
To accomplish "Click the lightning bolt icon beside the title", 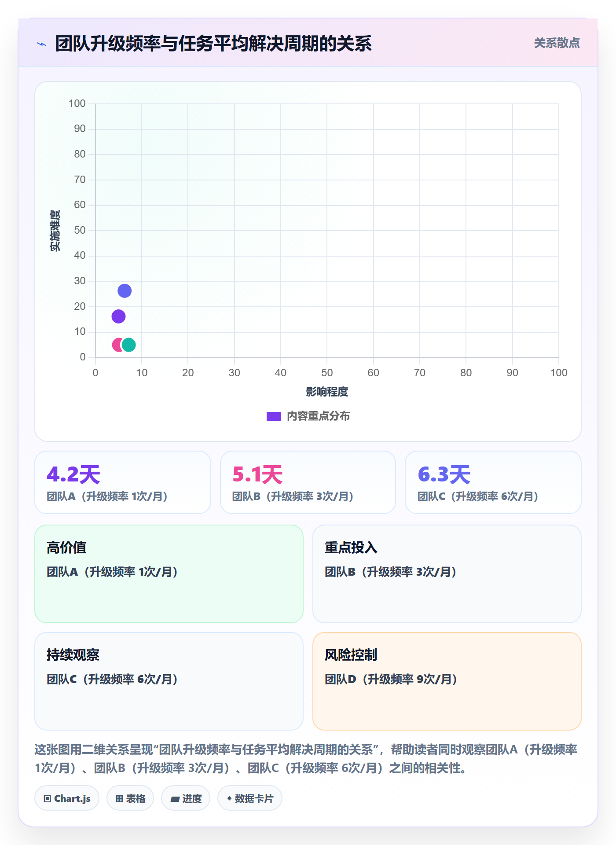I will [x=42, y=44].
